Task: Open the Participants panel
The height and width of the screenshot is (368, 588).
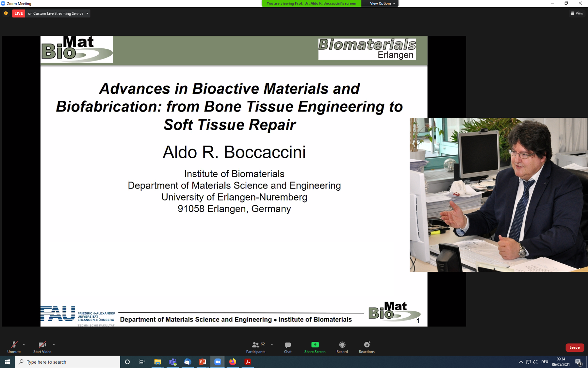Action: [x=255, y=347]
